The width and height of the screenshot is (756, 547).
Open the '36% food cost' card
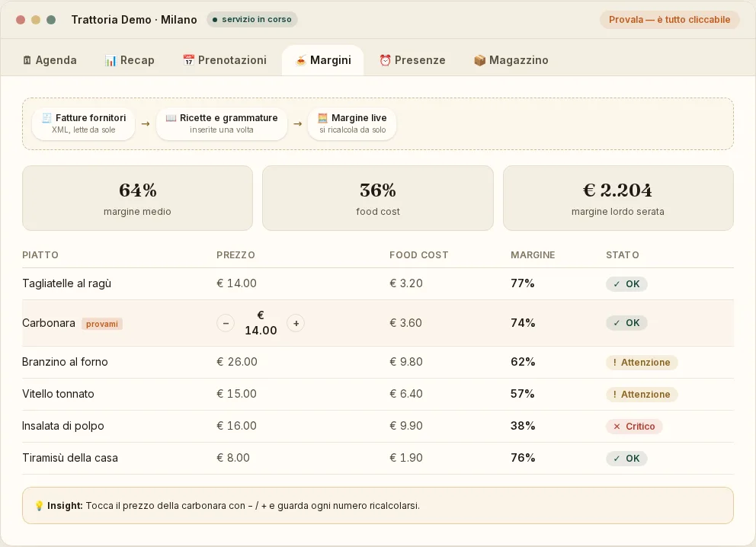tap(378, 198)
